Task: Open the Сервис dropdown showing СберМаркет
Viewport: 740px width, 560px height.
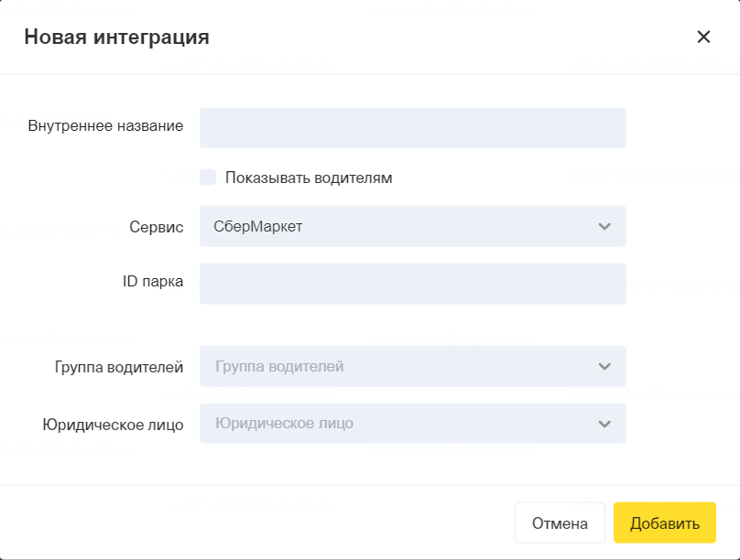Action: point(412,226)
